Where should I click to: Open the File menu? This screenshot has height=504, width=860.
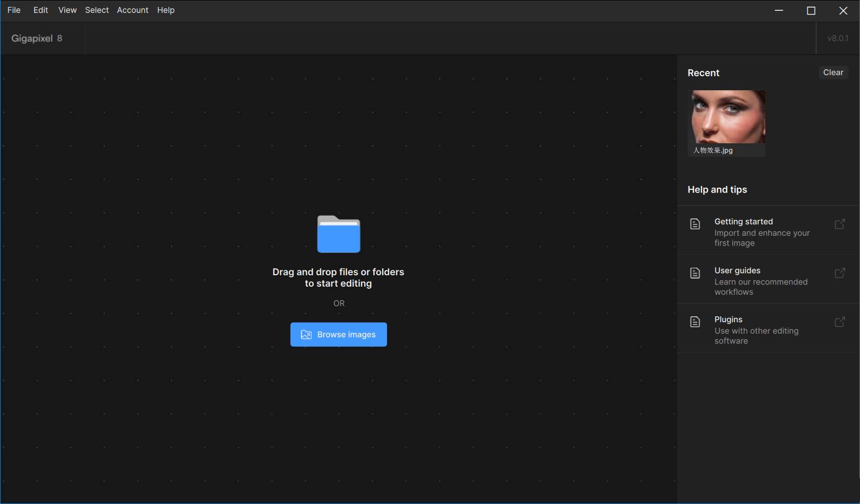[14, 10]
